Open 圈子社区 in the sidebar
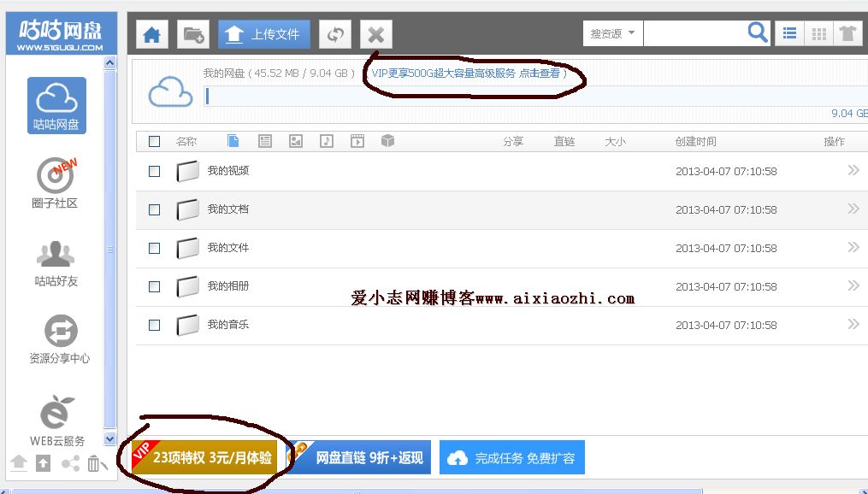The height and width of the screenshot is (494, 868). coord(55,183)
